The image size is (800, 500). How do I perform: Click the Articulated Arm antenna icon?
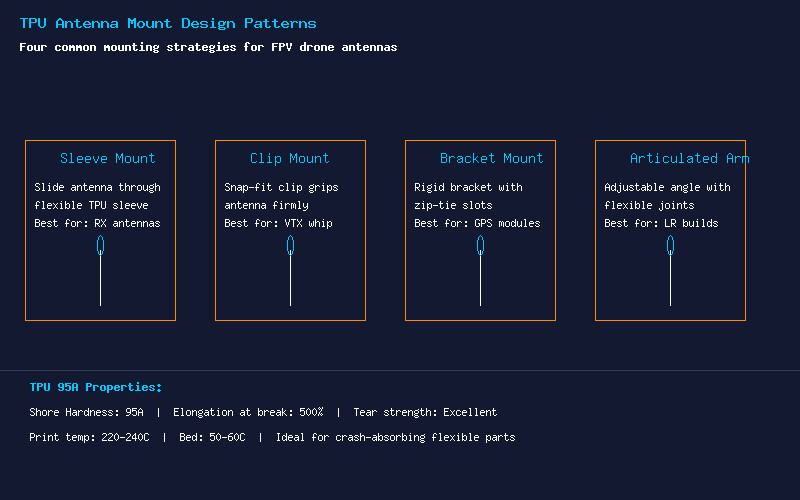coord(670,270)
